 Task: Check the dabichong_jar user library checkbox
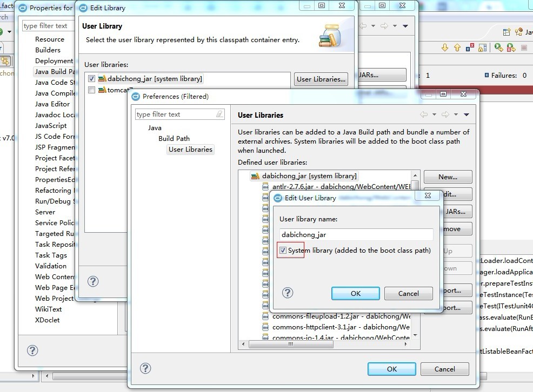[x=91, y=79]
